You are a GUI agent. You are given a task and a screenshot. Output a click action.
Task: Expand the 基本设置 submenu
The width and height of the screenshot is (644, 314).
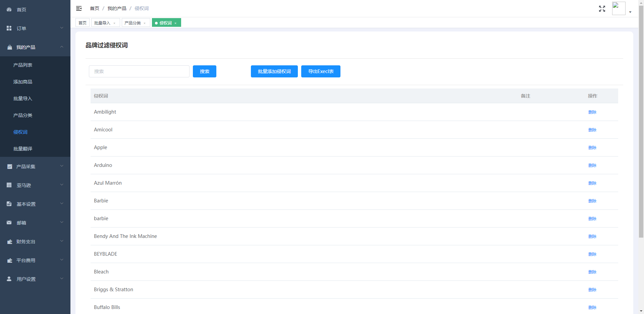[x=62, y=204]
